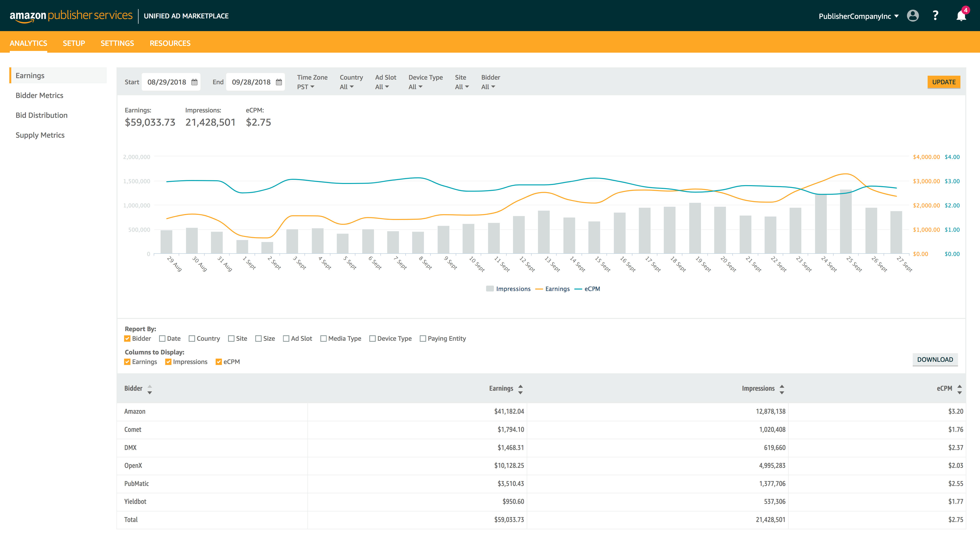The width and height of the screenshot is (980, 533).
Task: Switch to the Resources tab
Action: (x=170, y=43)
